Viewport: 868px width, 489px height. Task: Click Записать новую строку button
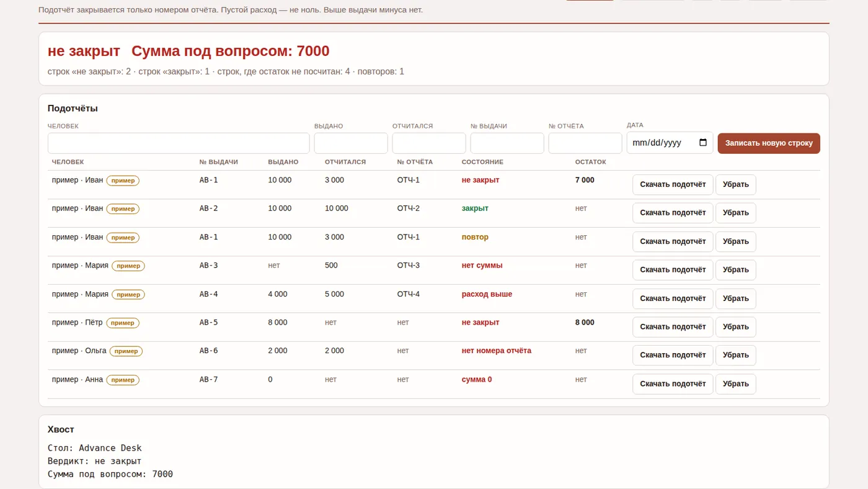[769, 143]
